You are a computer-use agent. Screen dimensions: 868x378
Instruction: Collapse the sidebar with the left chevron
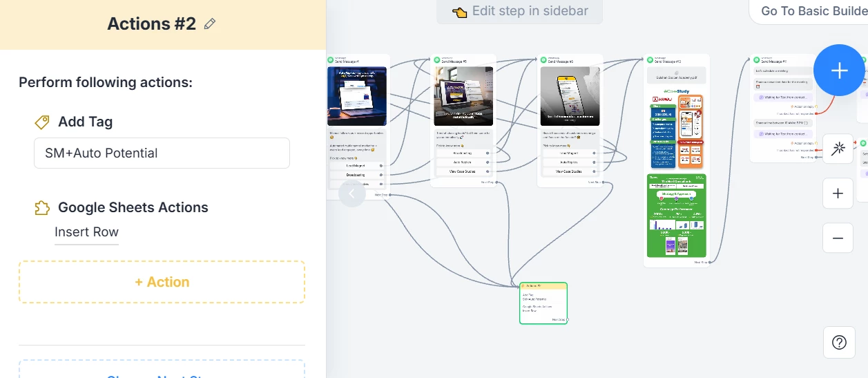tap(352, 193)
